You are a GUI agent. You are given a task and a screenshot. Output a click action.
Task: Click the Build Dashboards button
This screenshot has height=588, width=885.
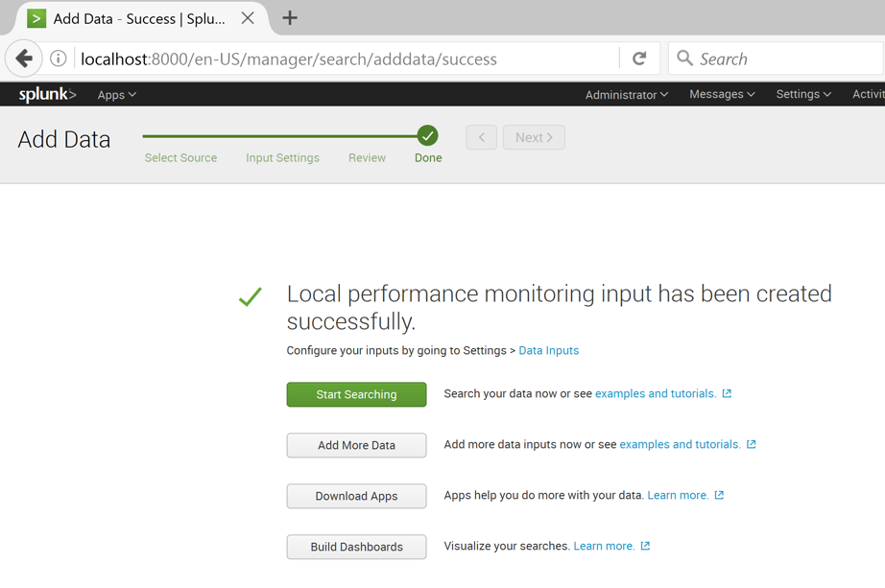point(356,547)
